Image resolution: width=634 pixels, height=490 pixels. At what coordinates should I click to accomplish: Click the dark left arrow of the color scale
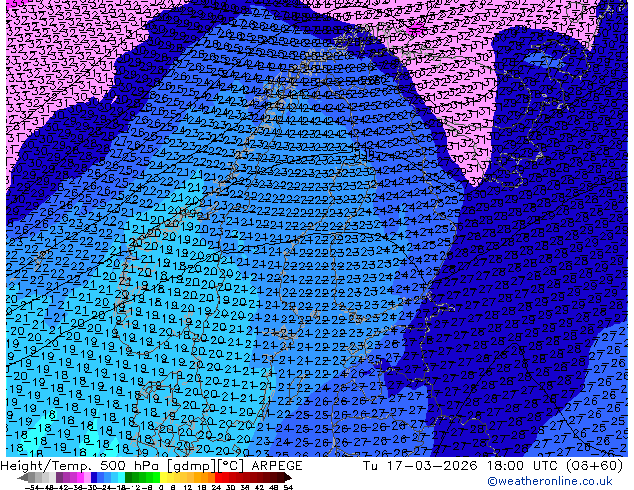(23, 478)
